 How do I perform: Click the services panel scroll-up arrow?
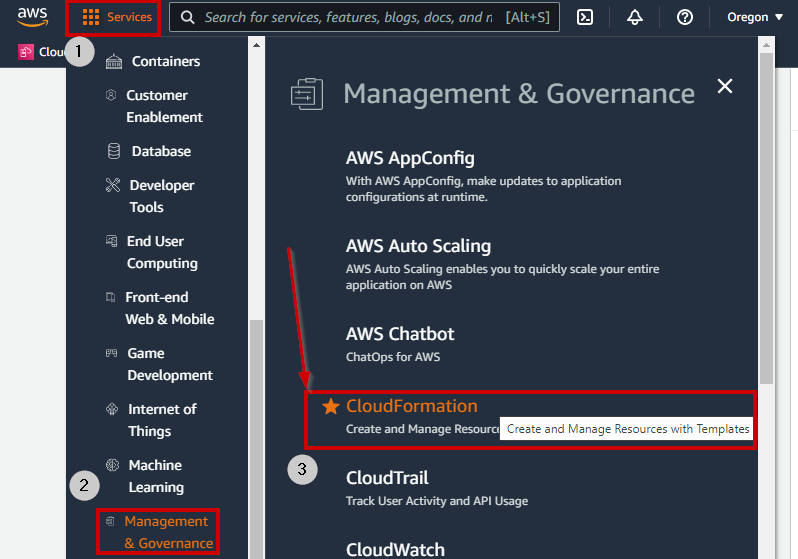click(766, 45)
